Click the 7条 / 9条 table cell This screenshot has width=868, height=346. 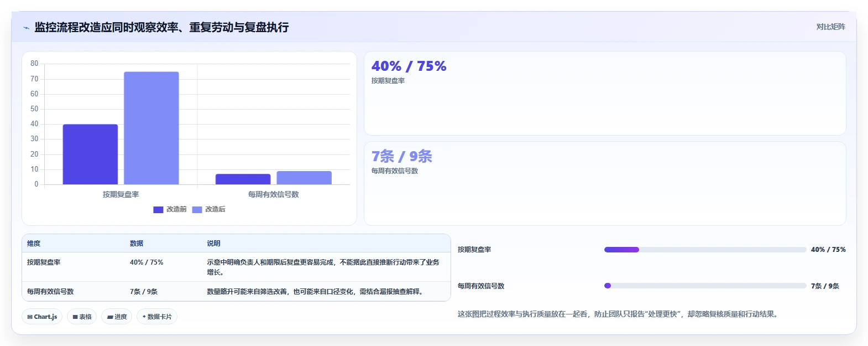[144, 291]
